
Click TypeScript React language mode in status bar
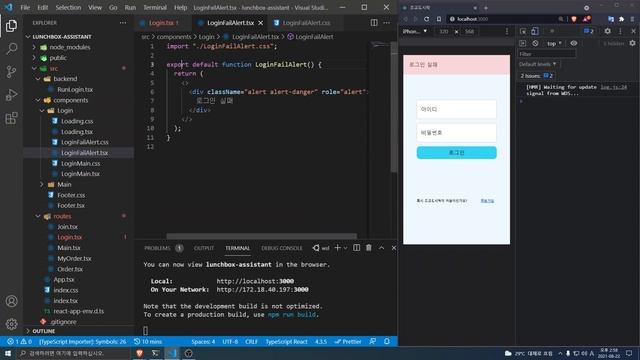(x=287, y=342)
